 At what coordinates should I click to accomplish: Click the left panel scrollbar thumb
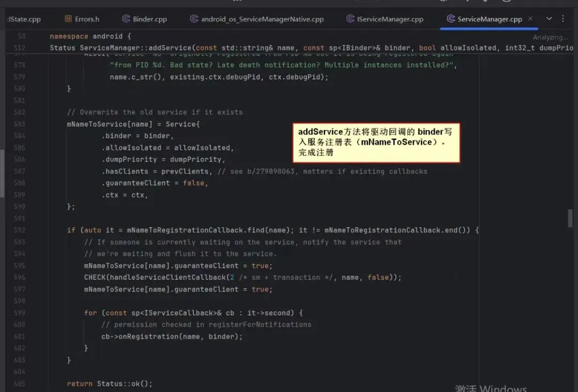pos(2,173)
